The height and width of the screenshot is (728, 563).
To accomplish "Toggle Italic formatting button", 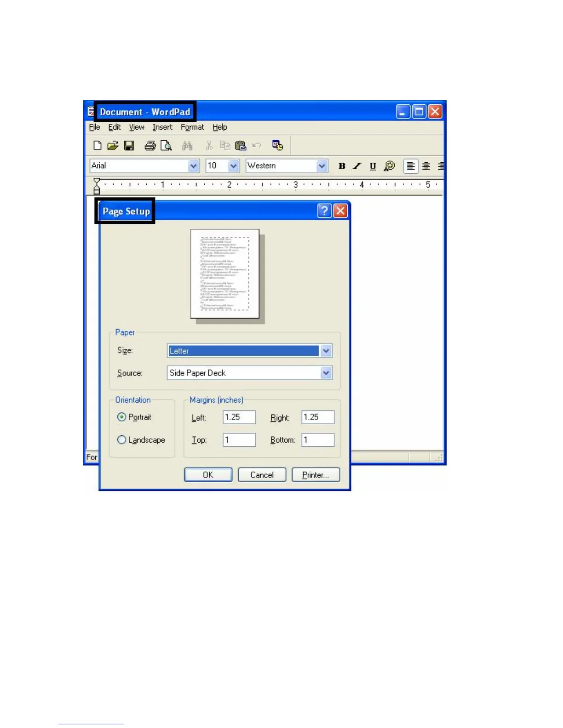I will pos(357,166).
